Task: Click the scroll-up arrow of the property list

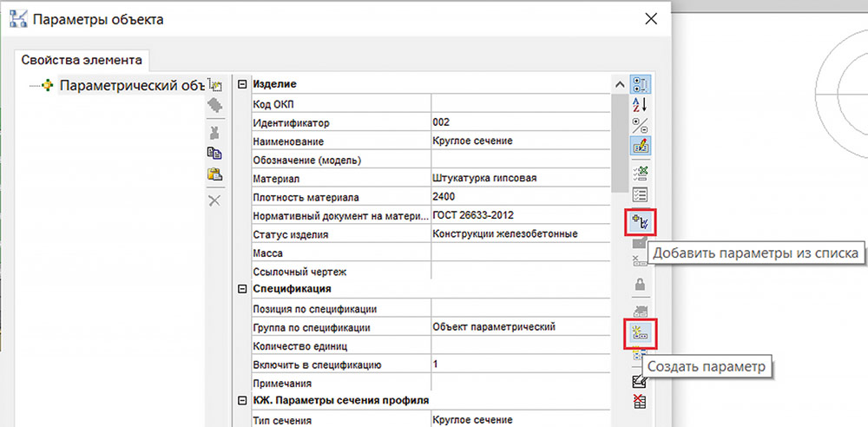Action: tap(619, 85)
